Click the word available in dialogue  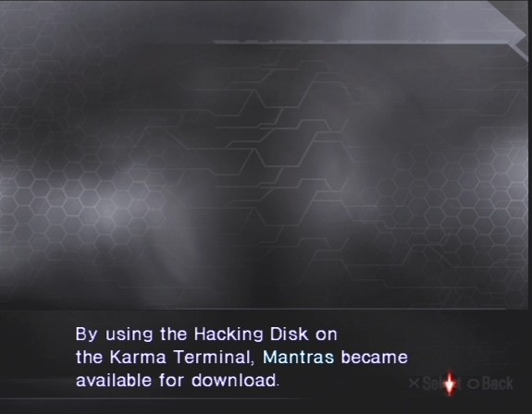113,380
